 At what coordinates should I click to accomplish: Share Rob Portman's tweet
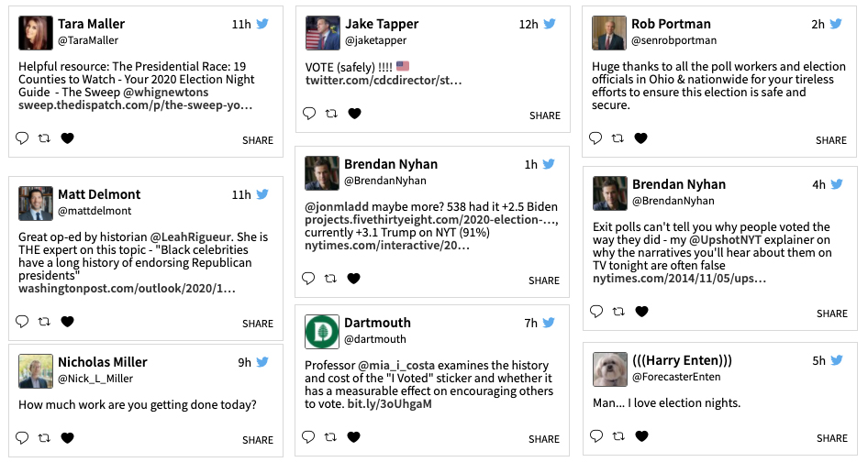pyautogui.click(x=831, y=140)
